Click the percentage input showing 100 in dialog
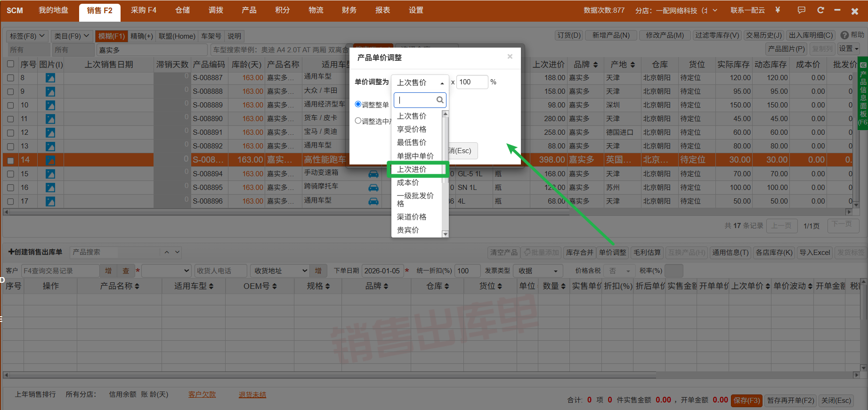 point(471,82)
